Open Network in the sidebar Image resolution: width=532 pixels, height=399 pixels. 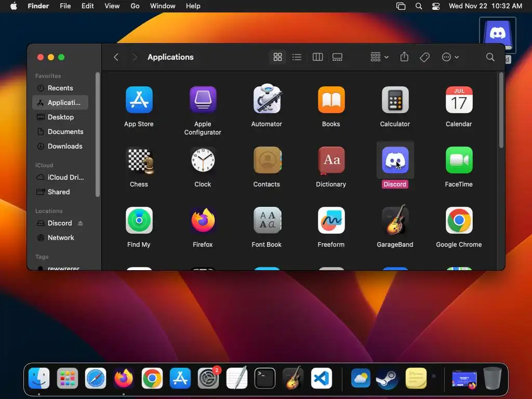pyautogui.click(x=60, y=237)
